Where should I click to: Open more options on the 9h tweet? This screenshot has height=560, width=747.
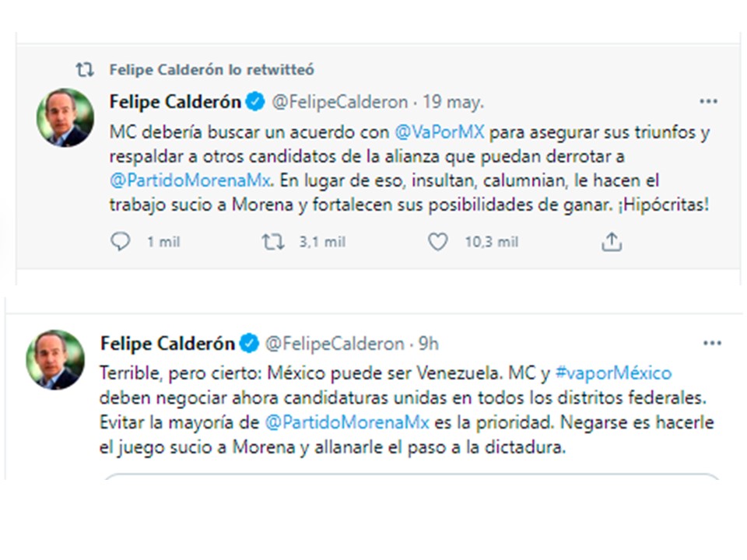click(711, 343)
